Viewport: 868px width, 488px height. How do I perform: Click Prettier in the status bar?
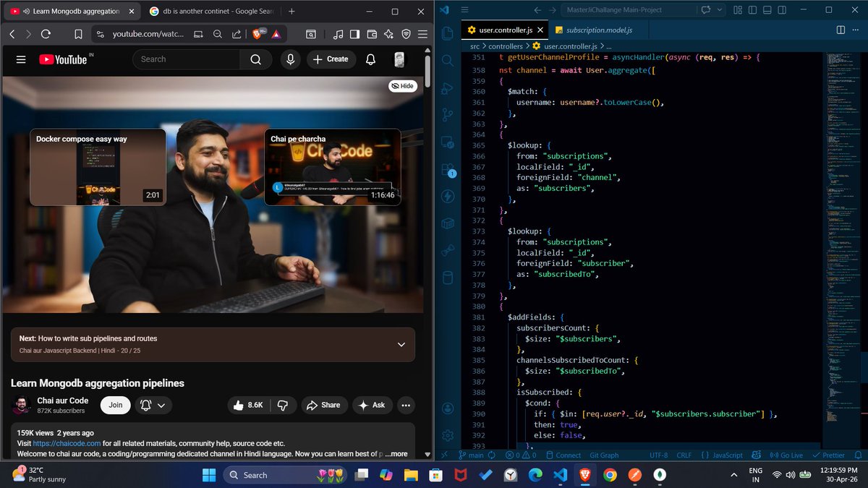click(x=827, y=455)
